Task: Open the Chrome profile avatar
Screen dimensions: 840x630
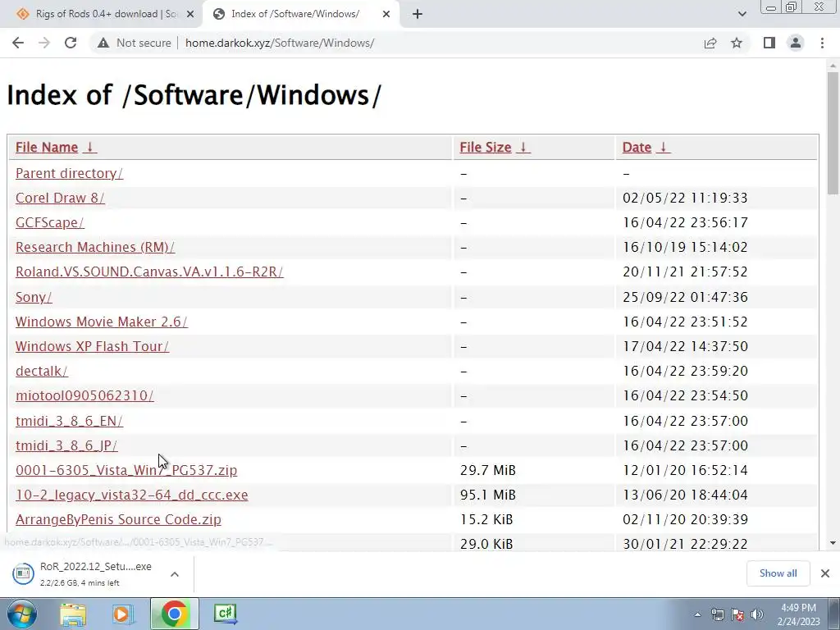Action: (796, 43)
